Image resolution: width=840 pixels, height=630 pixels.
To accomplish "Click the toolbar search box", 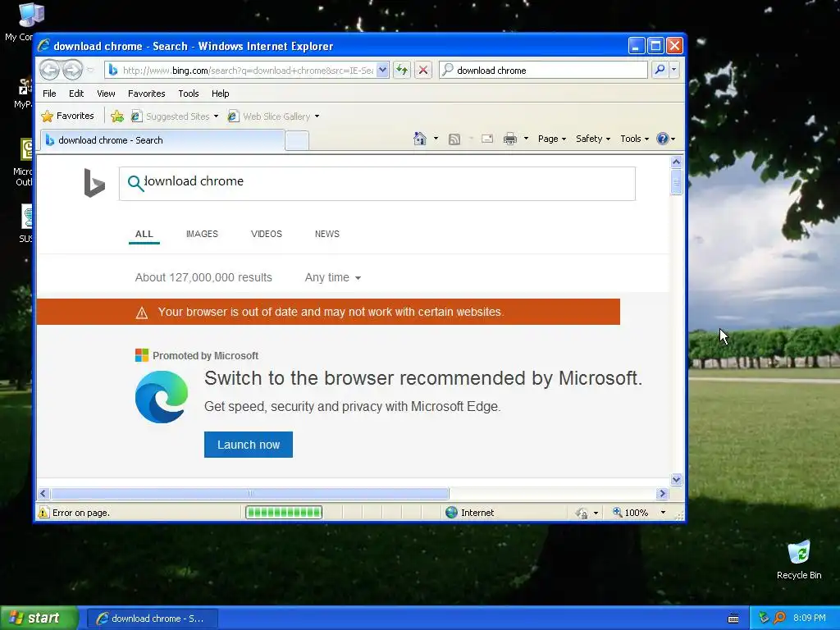I will click(x=544, y=71).
